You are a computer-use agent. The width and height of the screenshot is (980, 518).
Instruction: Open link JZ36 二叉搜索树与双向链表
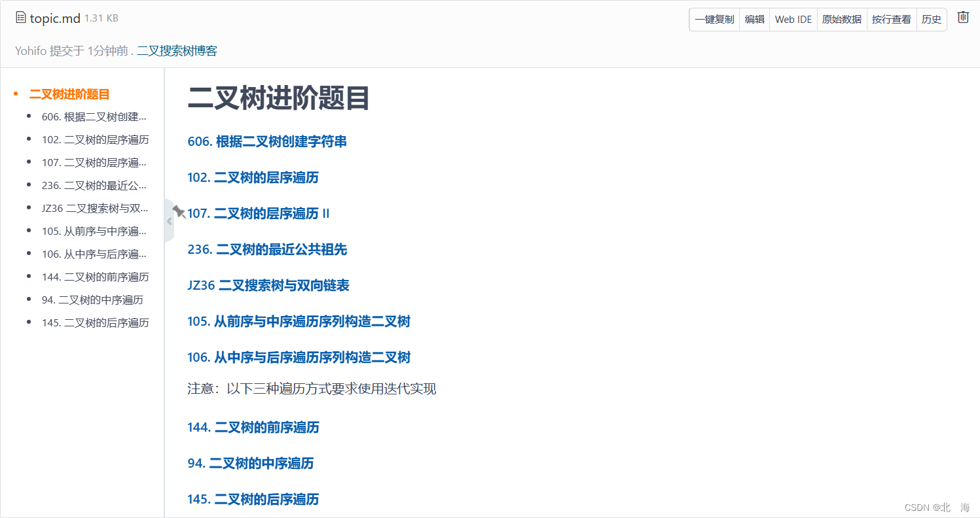pyautogui.click(x=268, y=285)
